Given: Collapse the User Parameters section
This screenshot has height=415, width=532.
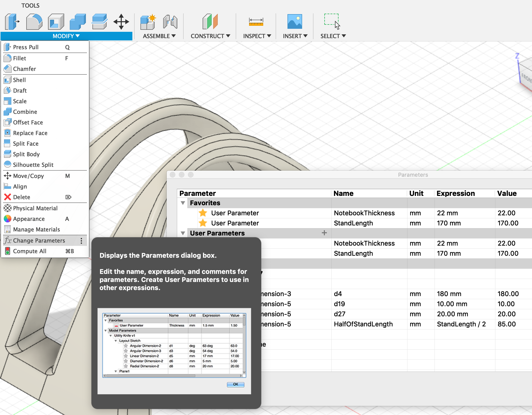Looking at the screenshot, I should pyautogui.click(x=183, y=233).
